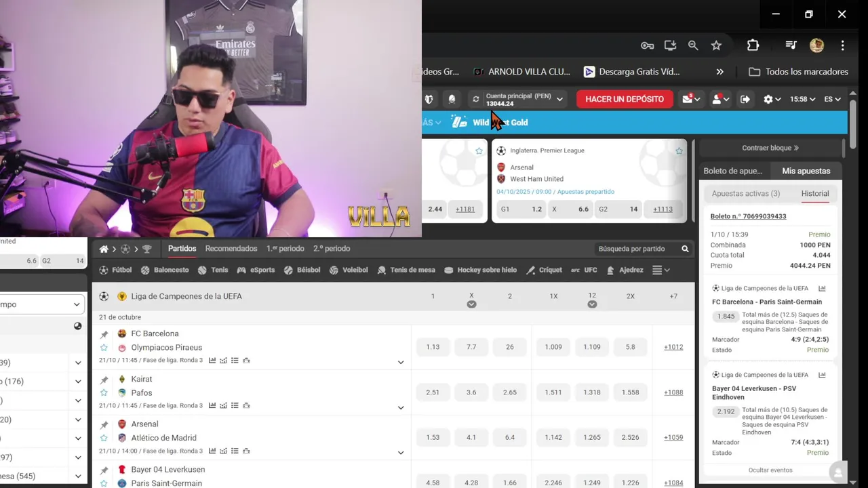Open the settings gear dropdown
The image size is (868, 488).
pyautogui.click(x=772, y=99)
